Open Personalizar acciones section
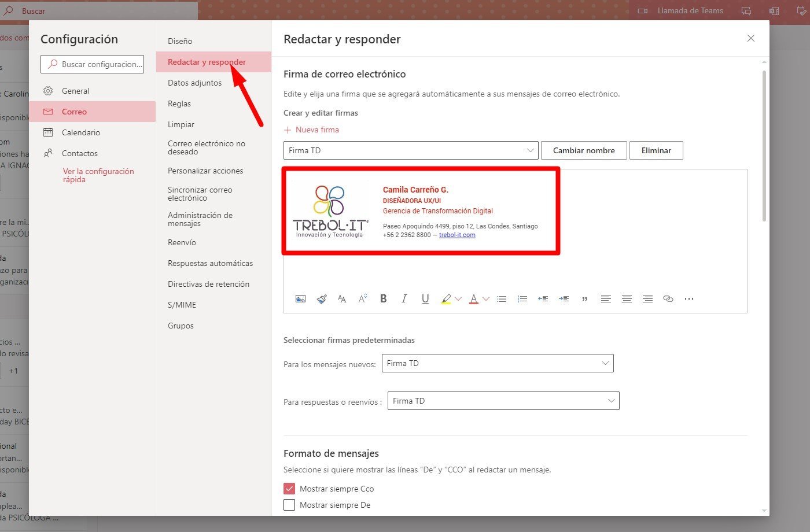Screen dimensions: 810x532 [213, 171]
